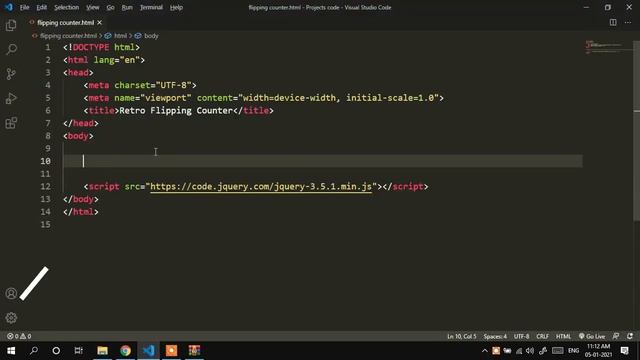This screenshot has width=640, height=360.
Task: Click the body breadcrumb item
Action: point(151,36)
